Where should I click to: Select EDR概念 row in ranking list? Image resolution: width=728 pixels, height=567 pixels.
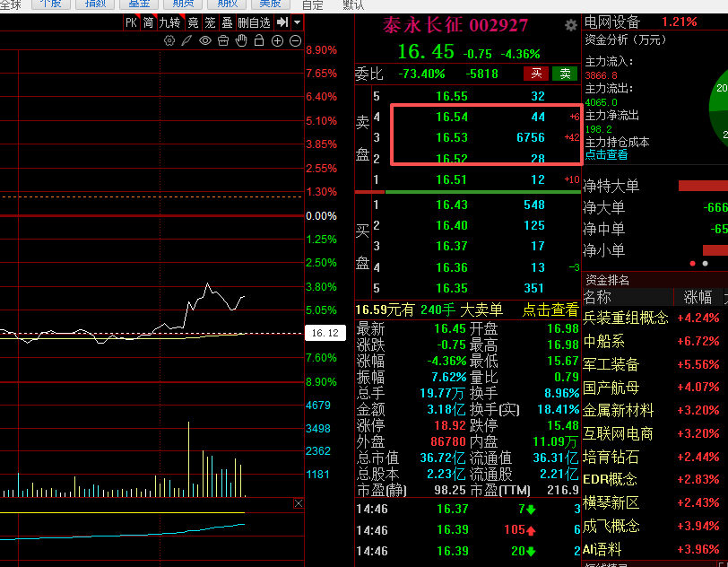(610, 479)
